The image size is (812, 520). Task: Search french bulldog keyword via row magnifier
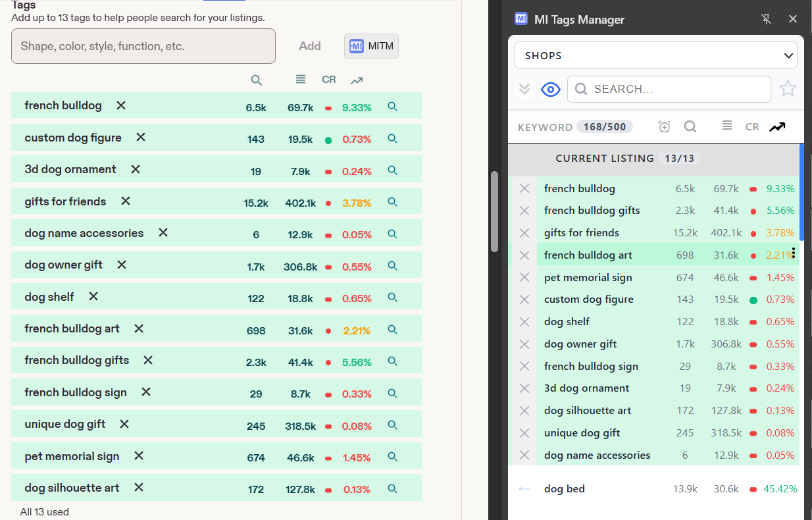(393, 106)
